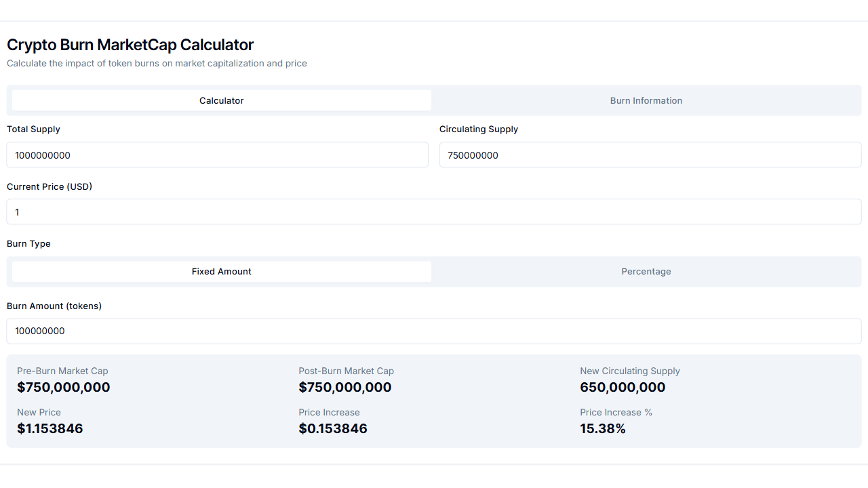This screenshot has height=488, width=868.
Task: Click the New Price result
Action: [50, 428]
